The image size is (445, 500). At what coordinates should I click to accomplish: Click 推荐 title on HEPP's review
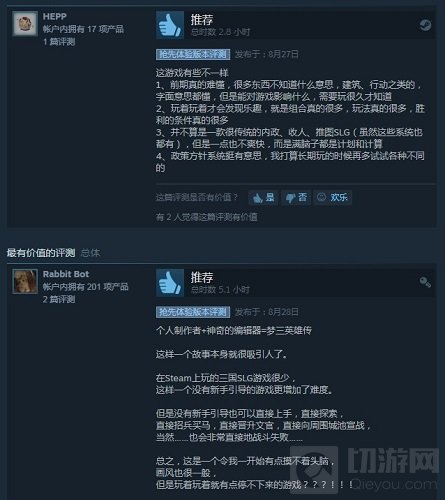pyautogui.click(x=202, y=20)
